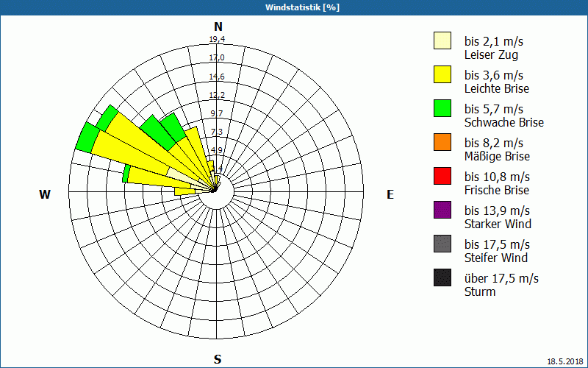Click the red 'bis 10,8 m/s' swatch
Screen dimensions: 588x368
pyautogui.click(x=442, y=176)
